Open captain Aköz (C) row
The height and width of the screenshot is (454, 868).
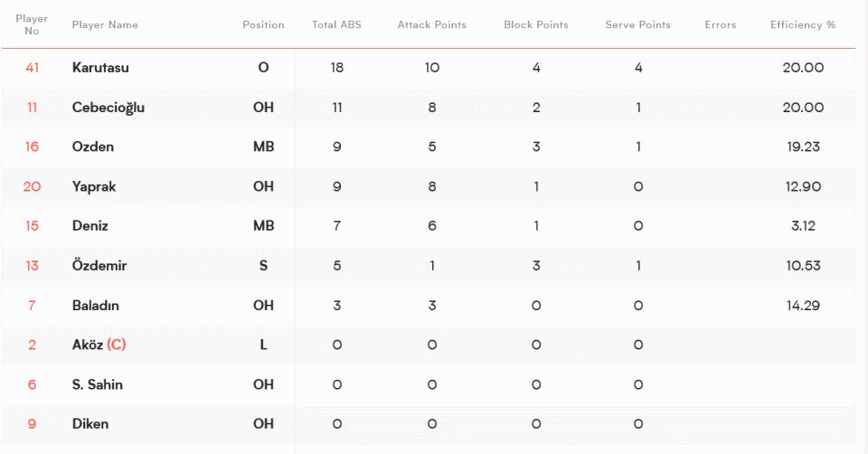tap(429, 345)
